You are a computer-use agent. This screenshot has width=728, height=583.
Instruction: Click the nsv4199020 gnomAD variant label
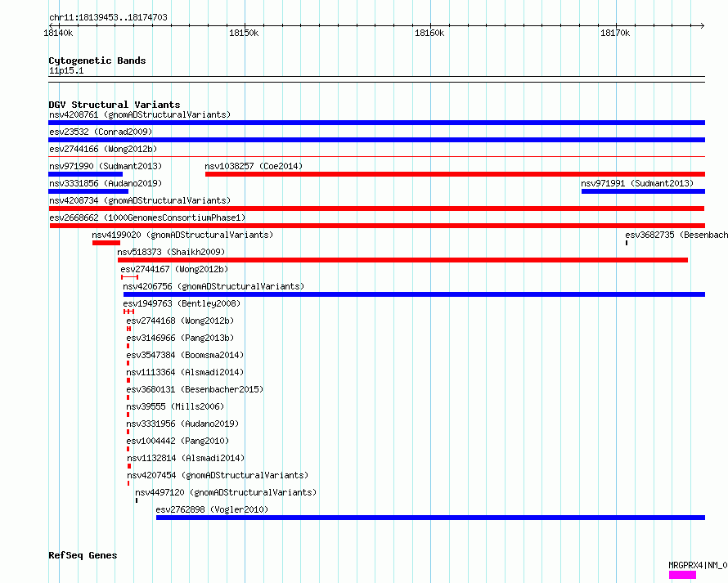click(182, 235)
